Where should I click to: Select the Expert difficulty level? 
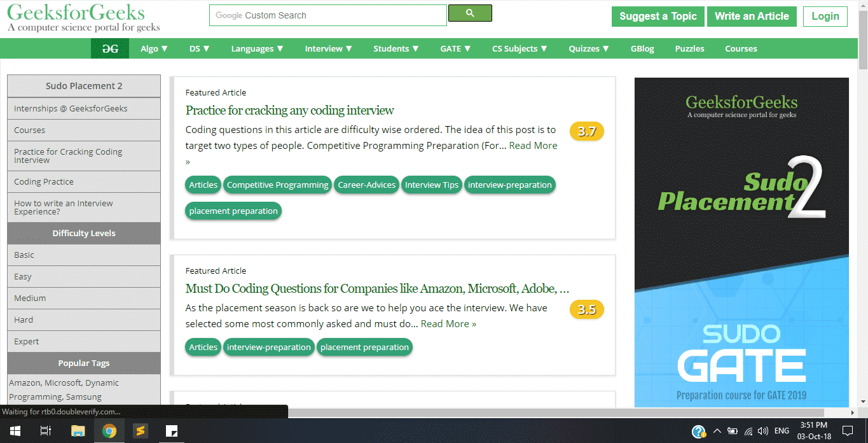coord(84,341)
